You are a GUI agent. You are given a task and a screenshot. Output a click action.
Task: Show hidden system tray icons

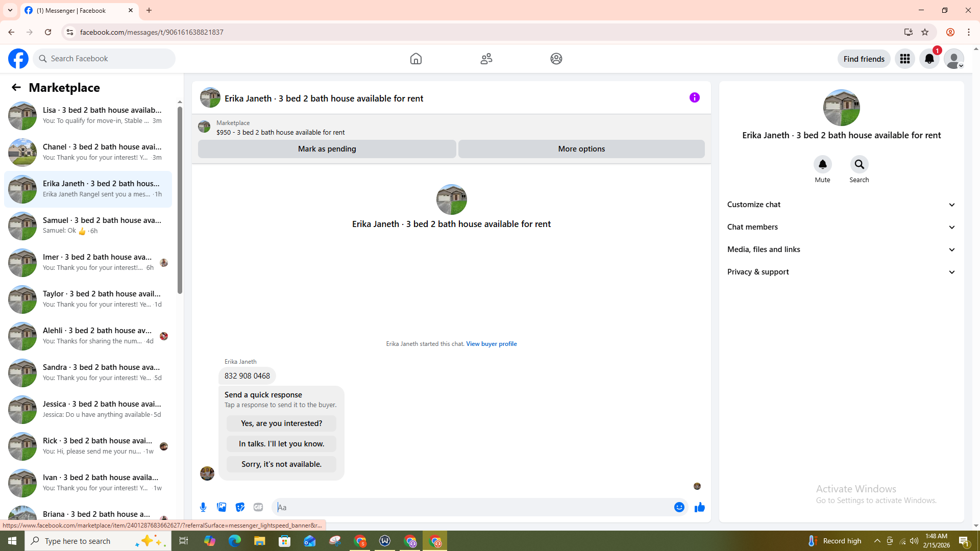(877, 541)
